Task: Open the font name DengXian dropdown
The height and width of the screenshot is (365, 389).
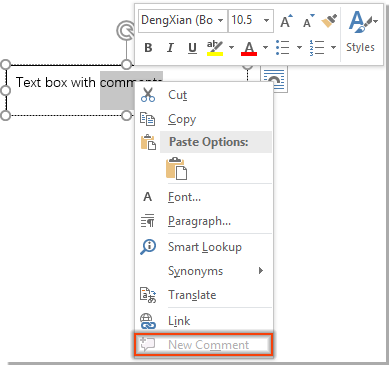Action: 220,21
